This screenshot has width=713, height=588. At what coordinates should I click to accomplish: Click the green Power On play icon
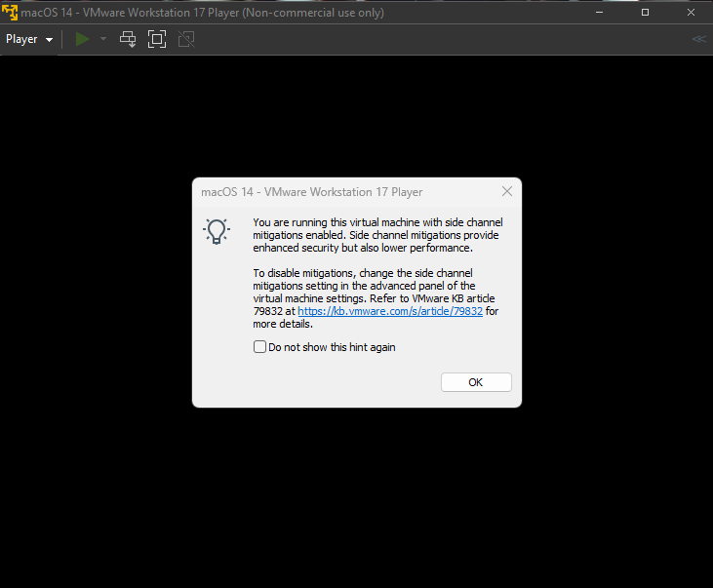tap(82, 39)
